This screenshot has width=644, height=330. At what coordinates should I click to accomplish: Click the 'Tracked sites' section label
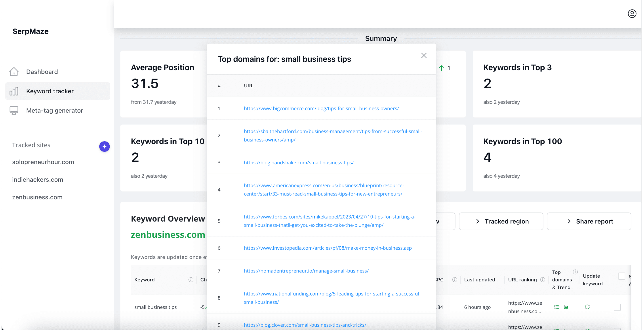[x=31, y=145]
